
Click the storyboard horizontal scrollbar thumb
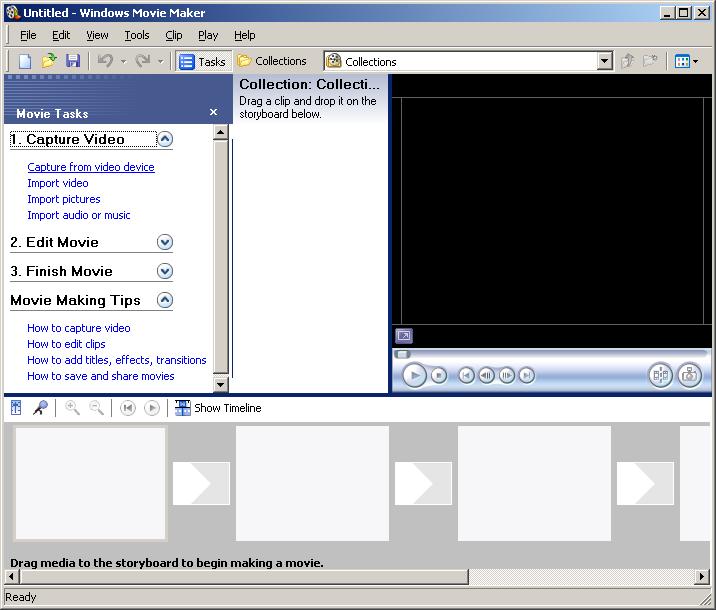(x=244, y=577)
